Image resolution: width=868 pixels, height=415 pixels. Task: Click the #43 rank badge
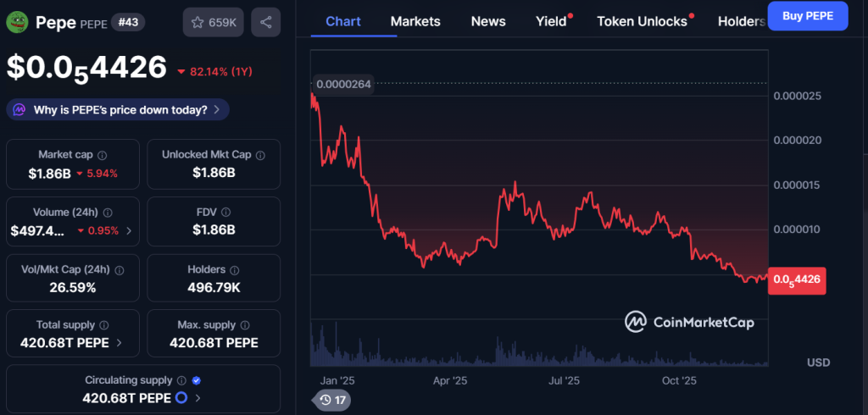pyautogui.click(x=126, y=23)
